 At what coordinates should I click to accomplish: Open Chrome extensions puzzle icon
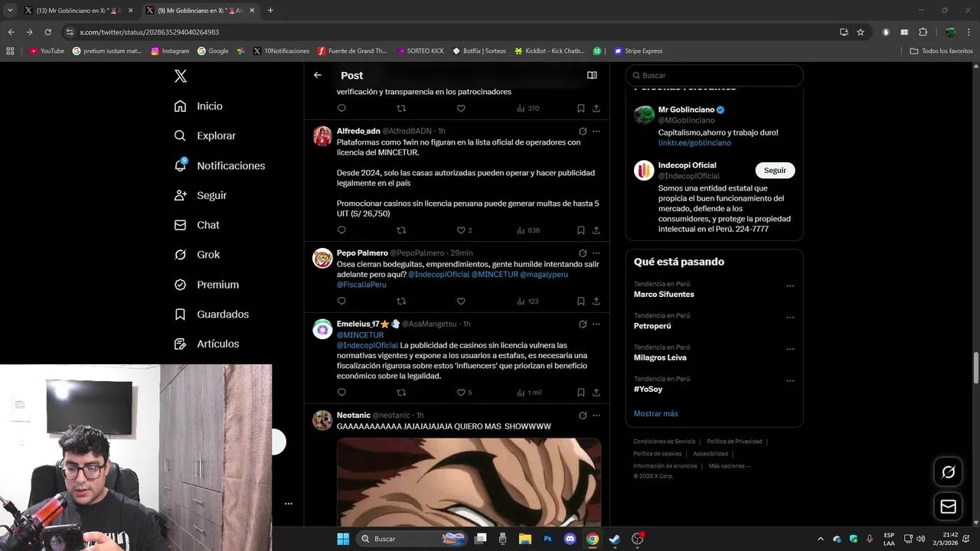[x=923, y=32]
